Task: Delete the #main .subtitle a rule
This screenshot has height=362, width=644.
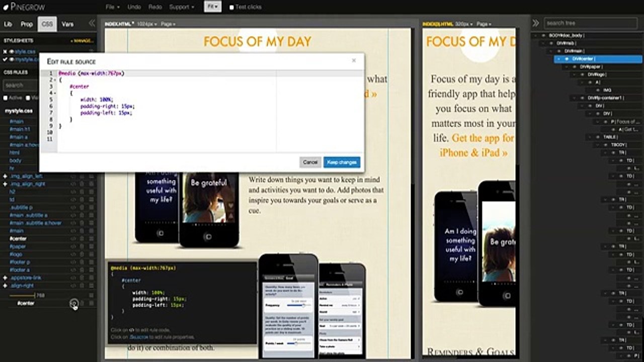Action: [x=82, y=215]
